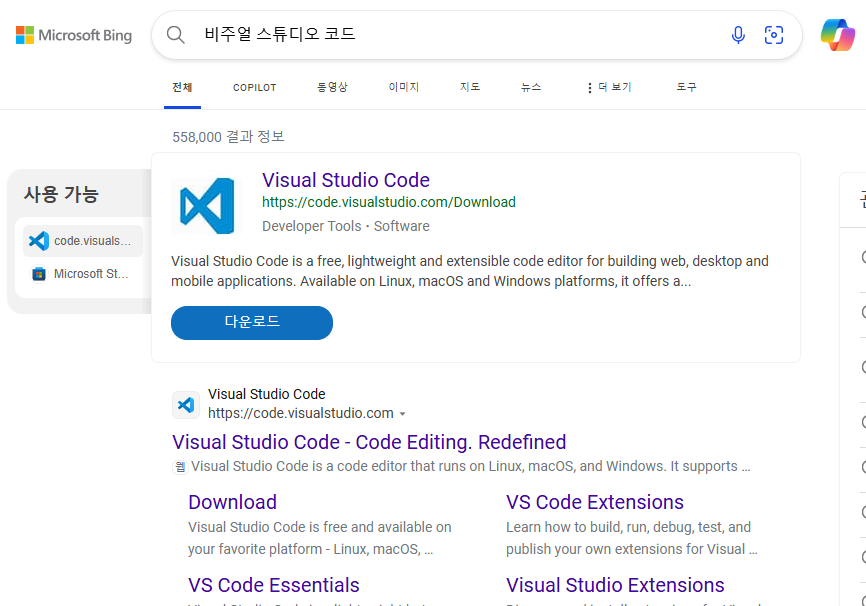Image resolution: width=866 pixels, height=606 pixels.
Task: Click the 다운로드 button
Action: click(x=252, y=323)
